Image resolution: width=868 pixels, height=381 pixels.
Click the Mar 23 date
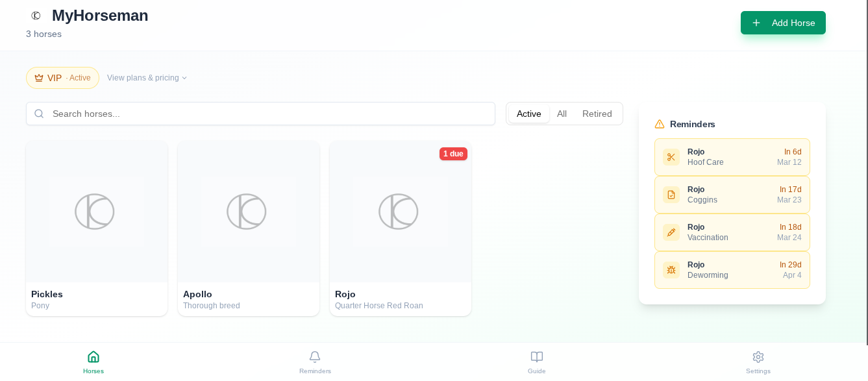pos(789,200)
